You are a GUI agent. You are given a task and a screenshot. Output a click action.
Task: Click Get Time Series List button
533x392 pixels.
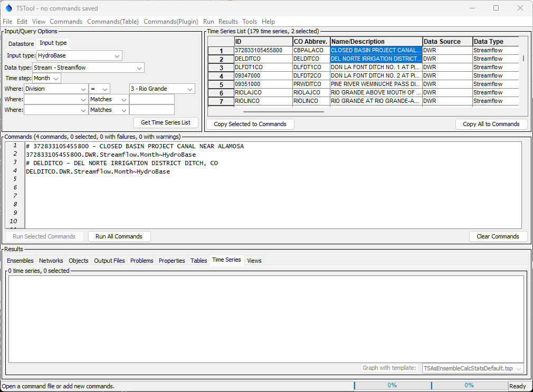pos(166,122)
